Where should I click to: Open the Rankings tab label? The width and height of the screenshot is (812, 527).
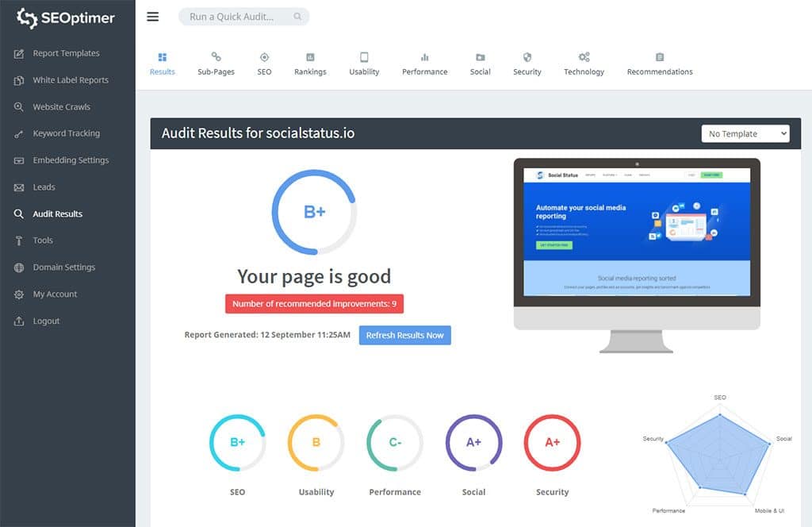(x=310, y=72)
